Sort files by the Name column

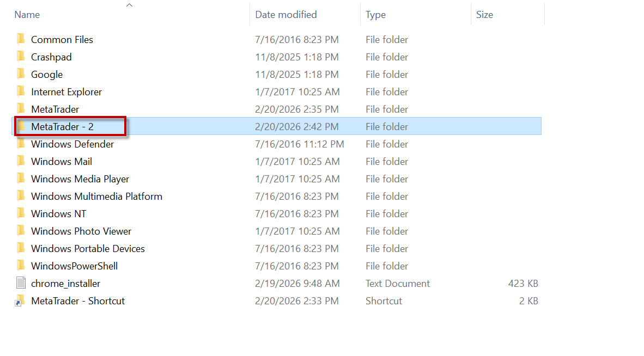point(27,15)
